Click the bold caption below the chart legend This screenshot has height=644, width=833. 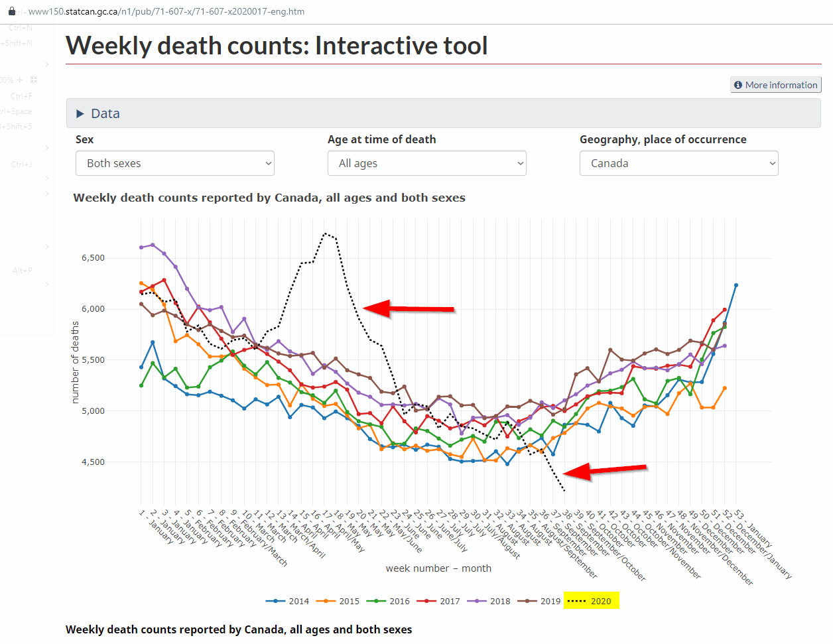[239, 629]
